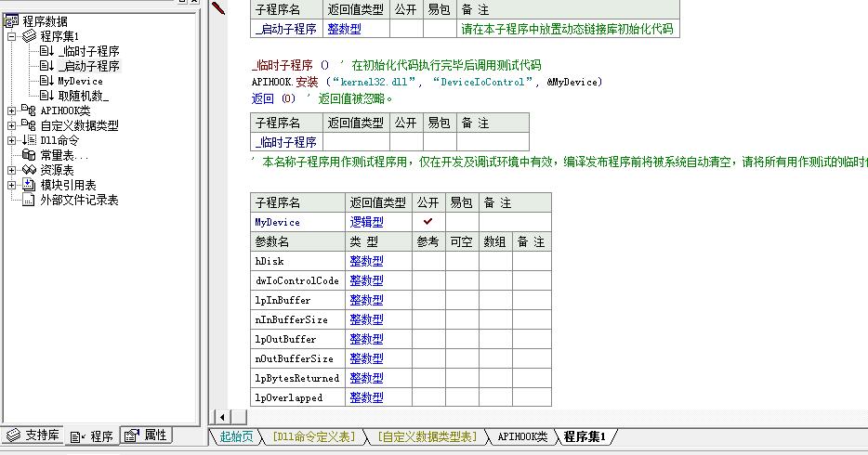Open the APIHOOK类 editor tab
868x455 pixels.
(522, 436)
